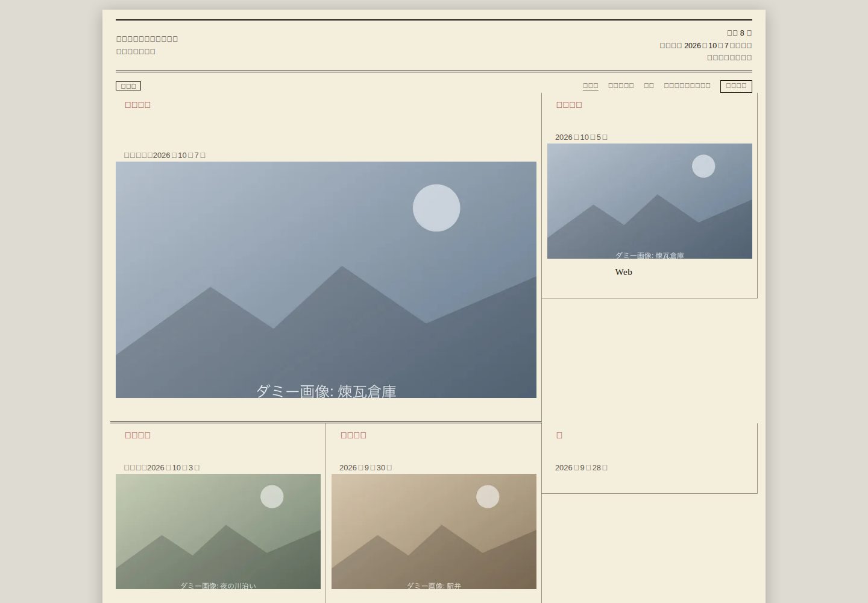Click the article date 2026 9 30
Screen dimensions: 868x603
[x=365, y=467]
